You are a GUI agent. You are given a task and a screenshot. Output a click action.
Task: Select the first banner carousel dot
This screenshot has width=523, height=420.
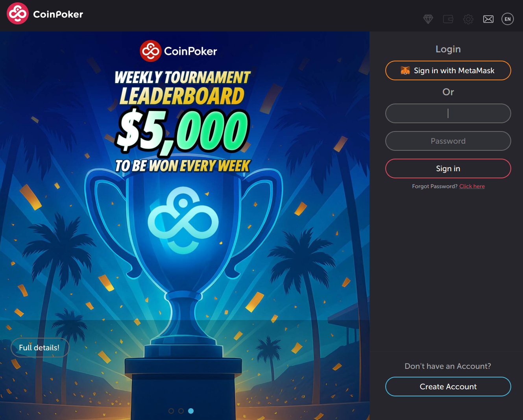tap(171, 411)
